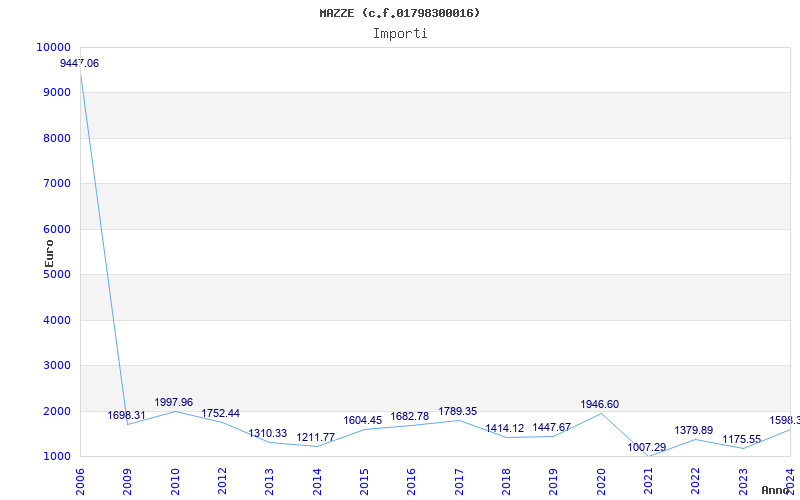
Task: Click the 1007.29 data label
Action: tap(646, 447)
